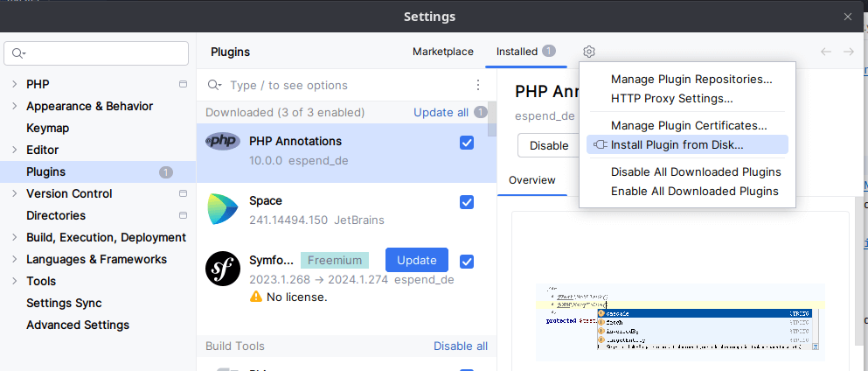Expand the Languages & Frameworks node
Image resolution: width=868 pixels, height=371 pixels.
click(14, 259)
